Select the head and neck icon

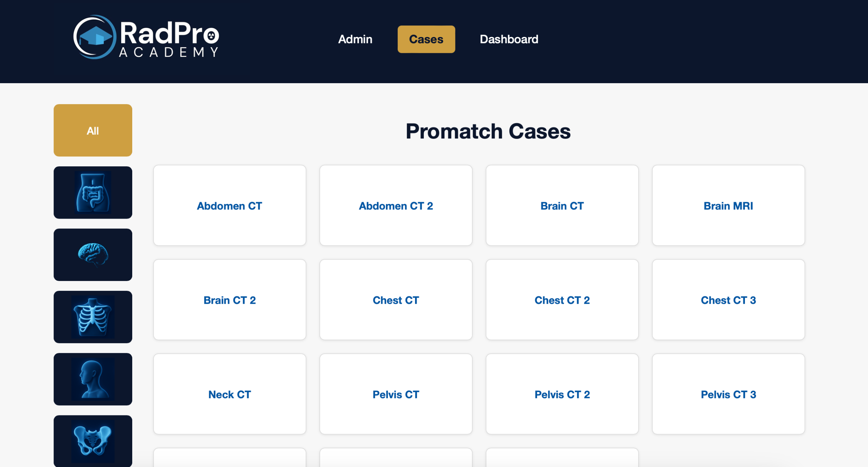click(x=93, y=379)
